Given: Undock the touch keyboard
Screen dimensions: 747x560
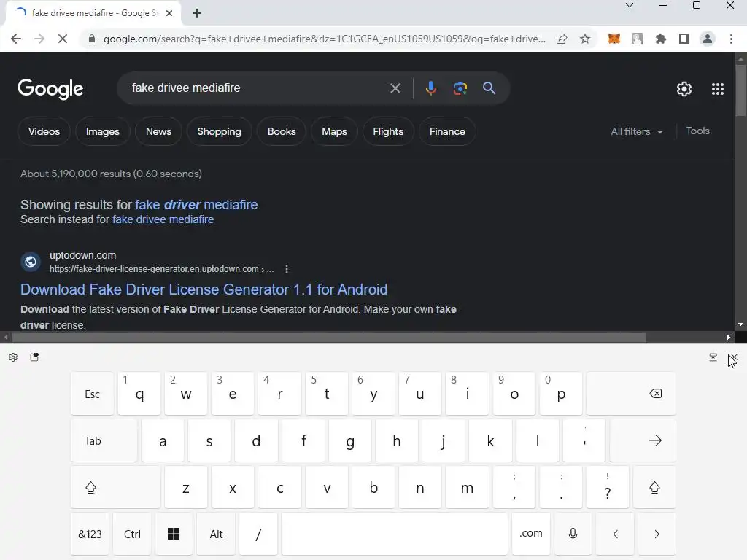Looking at the screenshot, I should (x=713, y=357).
